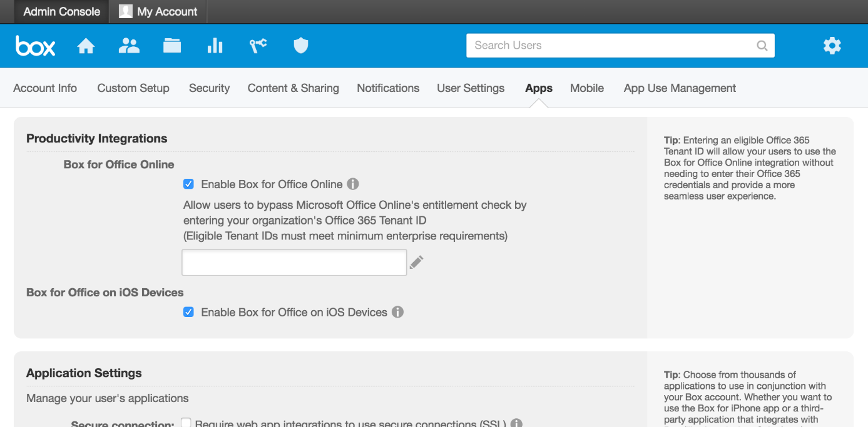The height and width of the screenshot is (427, 868).
Task: Click the info icon beside Enable Box for Office Online
Action: [353, 184]
